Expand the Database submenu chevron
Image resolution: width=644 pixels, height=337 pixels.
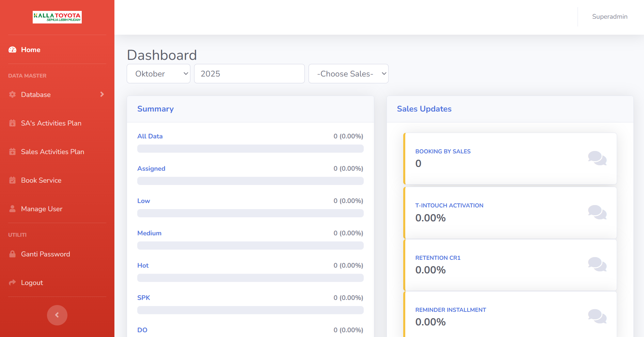pyautogui.click(x=102, y=95)
